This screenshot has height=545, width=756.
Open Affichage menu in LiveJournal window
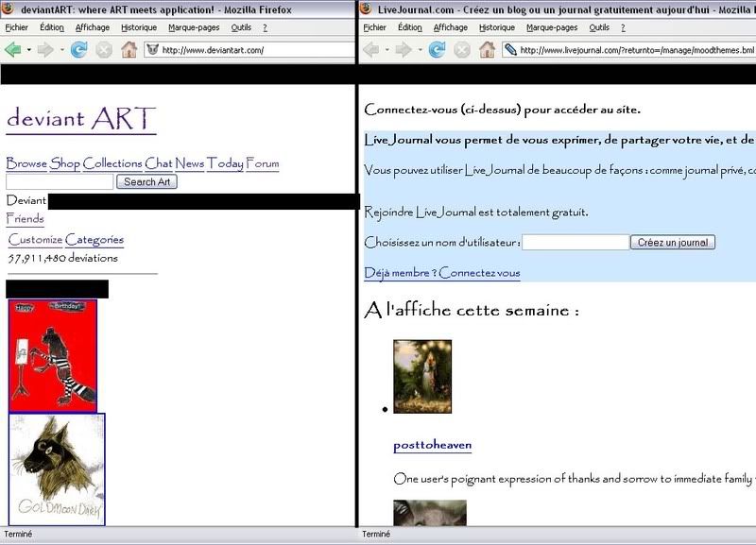click(451, 27)
